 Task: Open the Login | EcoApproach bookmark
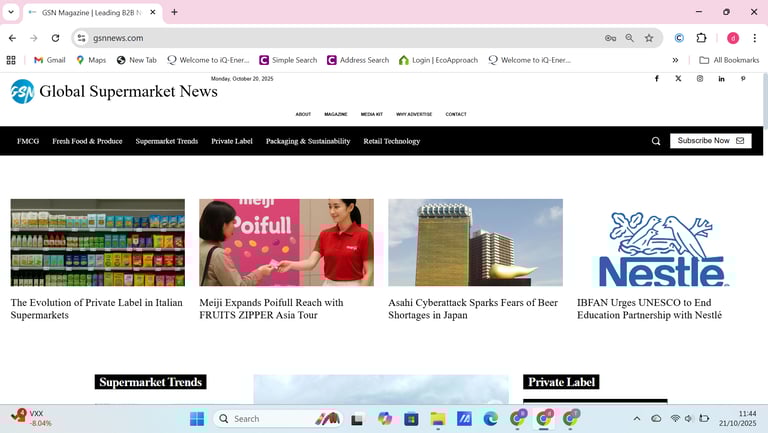[438, 60]
